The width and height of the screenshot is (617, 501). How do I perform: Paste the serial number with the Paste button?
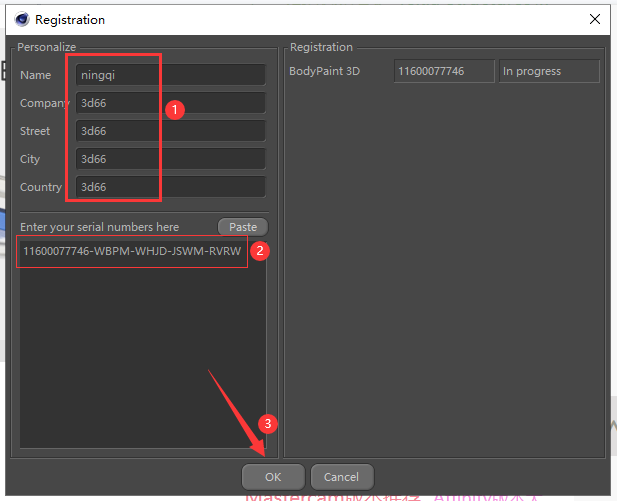[243, 227]
